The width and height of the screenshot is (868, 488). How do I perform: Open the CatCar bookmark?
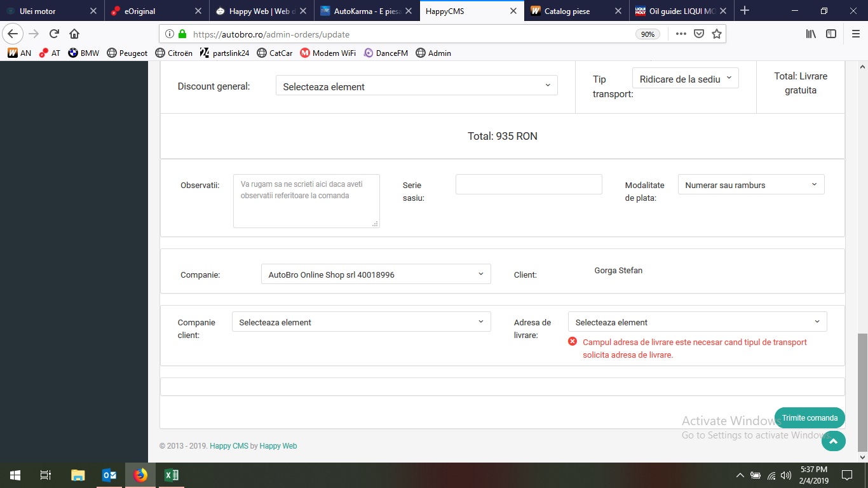click(x=275, y=53)
